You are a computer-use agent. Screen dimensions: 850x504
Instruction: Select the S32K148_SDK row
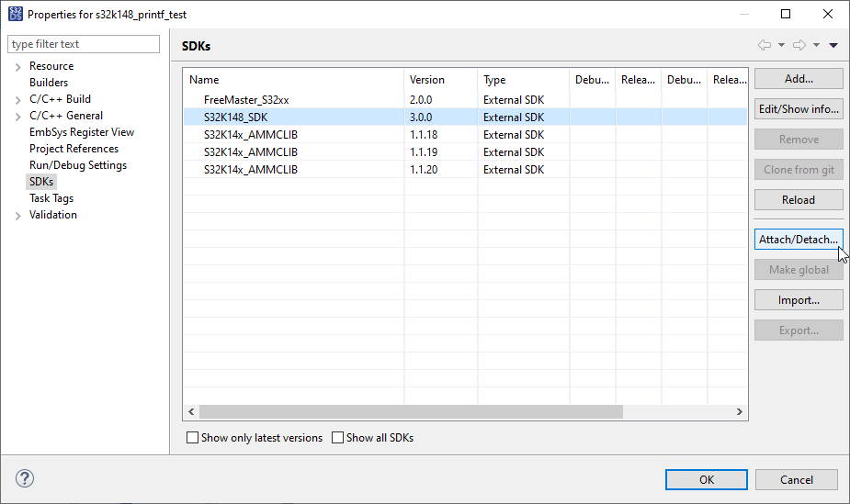coord(465,117)
